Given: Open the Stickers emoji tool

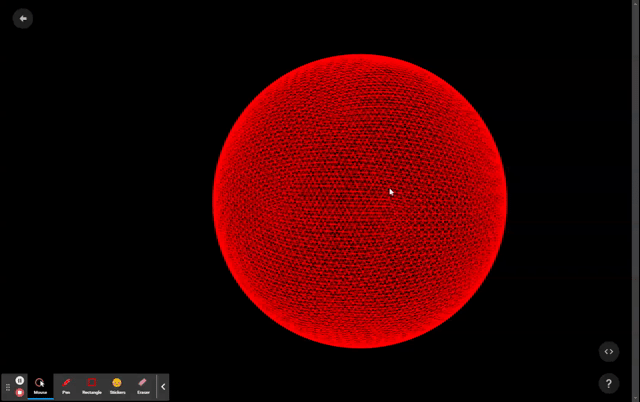Looking at the screenshot, I should pos(117,383).
